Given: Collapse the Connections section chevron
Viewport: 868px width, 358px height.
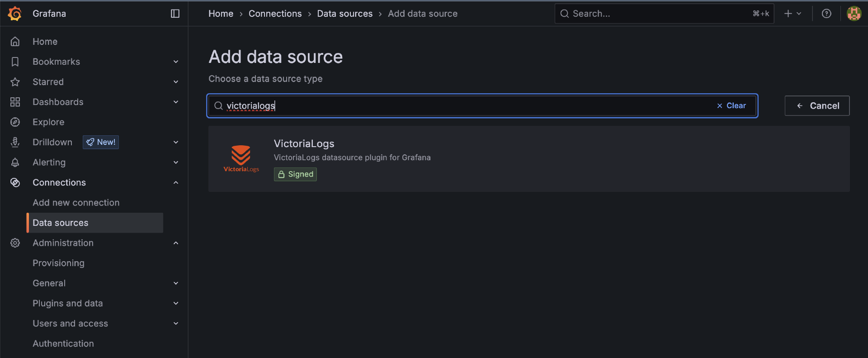Looking at the screenshot, I should [176, 182].
